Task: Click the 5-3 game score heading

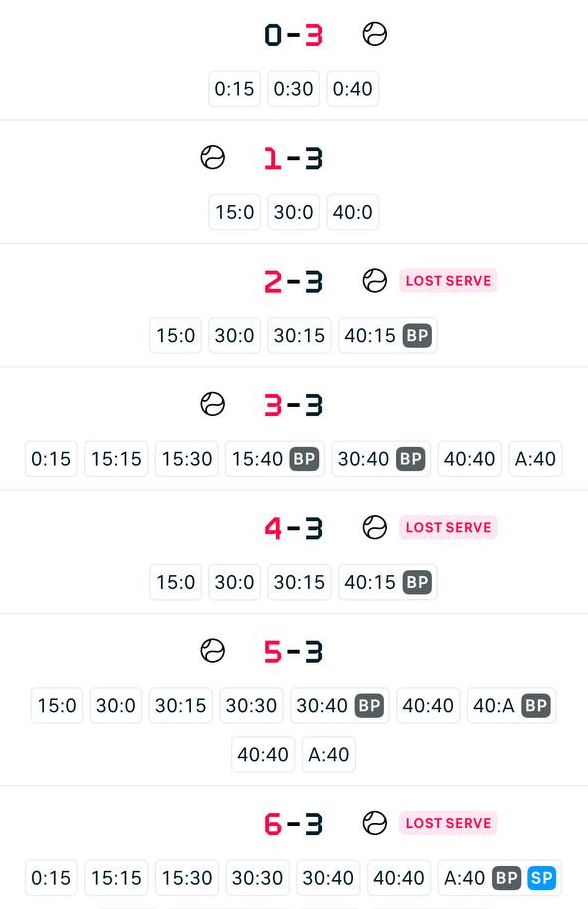Action: [x=293, y=652]
